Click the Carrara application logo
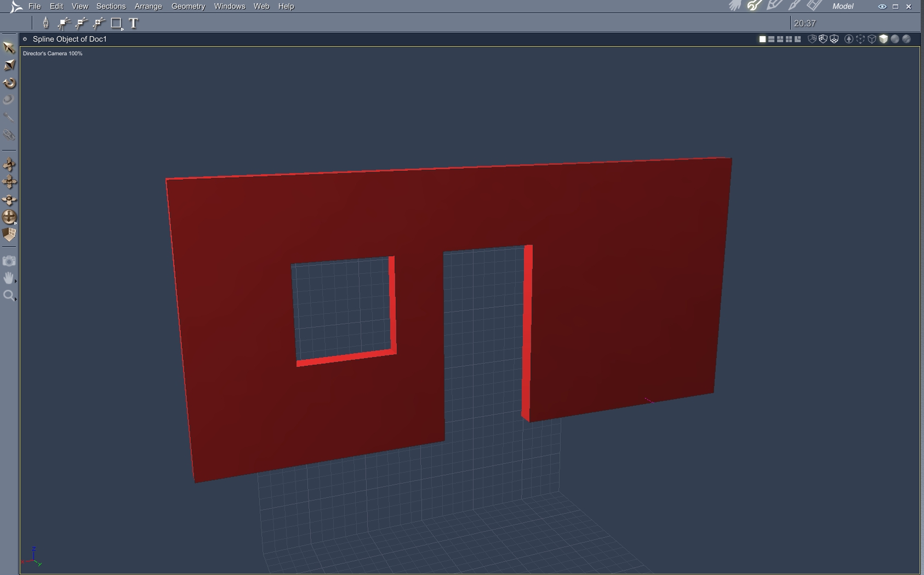The image size is (924, 575). click(16, 7)
